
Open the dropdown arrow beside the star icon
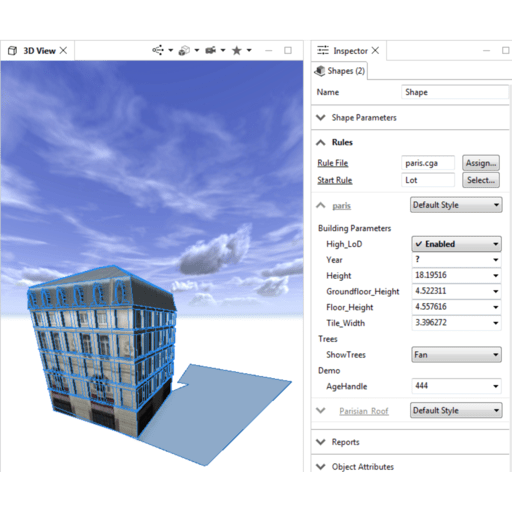pos(249,51)
